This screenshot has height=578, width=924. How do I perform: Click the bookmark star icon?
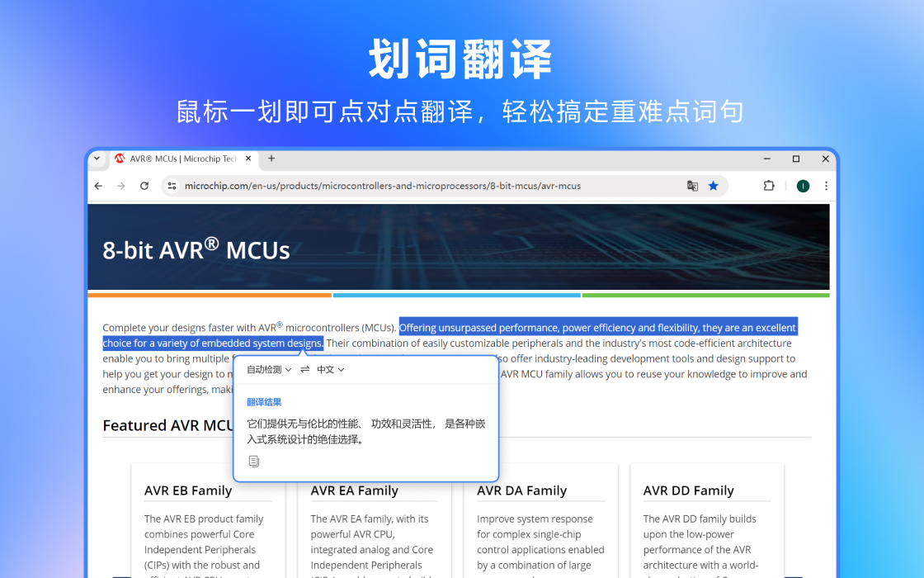[714, 186]
